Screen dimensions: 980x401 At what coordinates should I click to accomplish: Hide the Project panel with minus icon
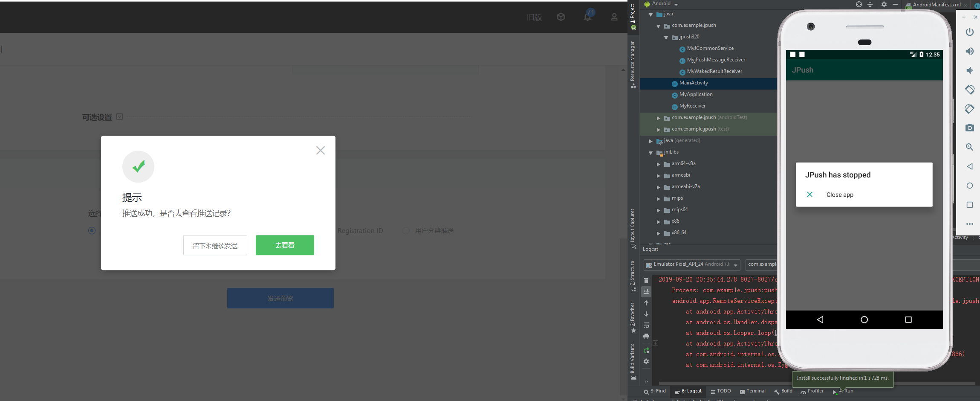pyautogui.click(x=895, y=4)
